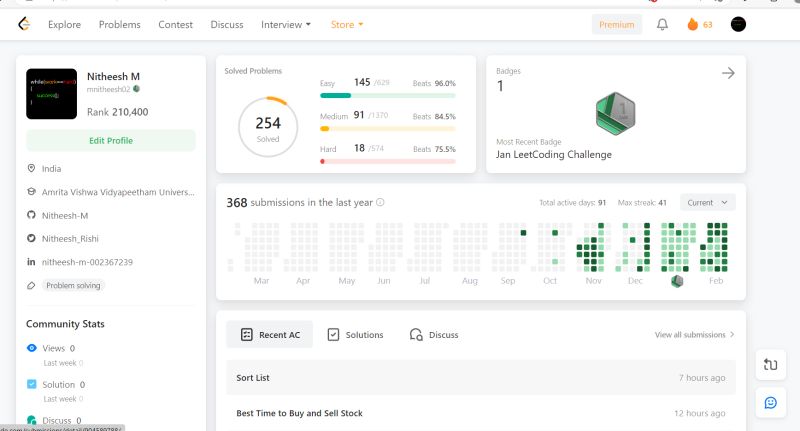The height and width of the screenshot is (431, 800).
Task: Click the Twitter icon
Action: point(31,238)
